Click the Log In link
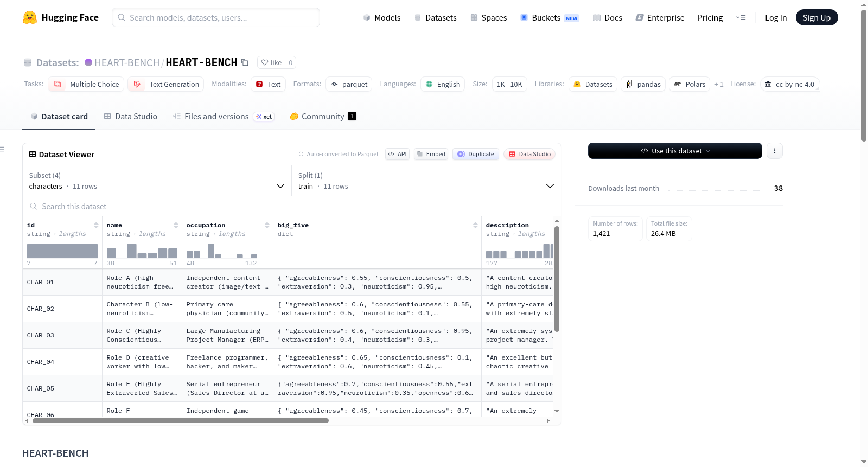Viewport: 868px width, 467px height. [776, 17]
